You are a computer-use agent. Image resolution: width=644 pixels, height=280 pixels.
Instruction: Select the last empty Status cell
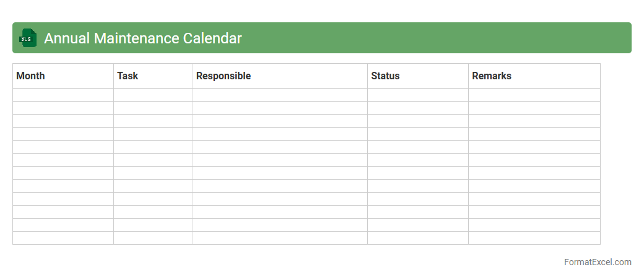click(x=418, y=238)
